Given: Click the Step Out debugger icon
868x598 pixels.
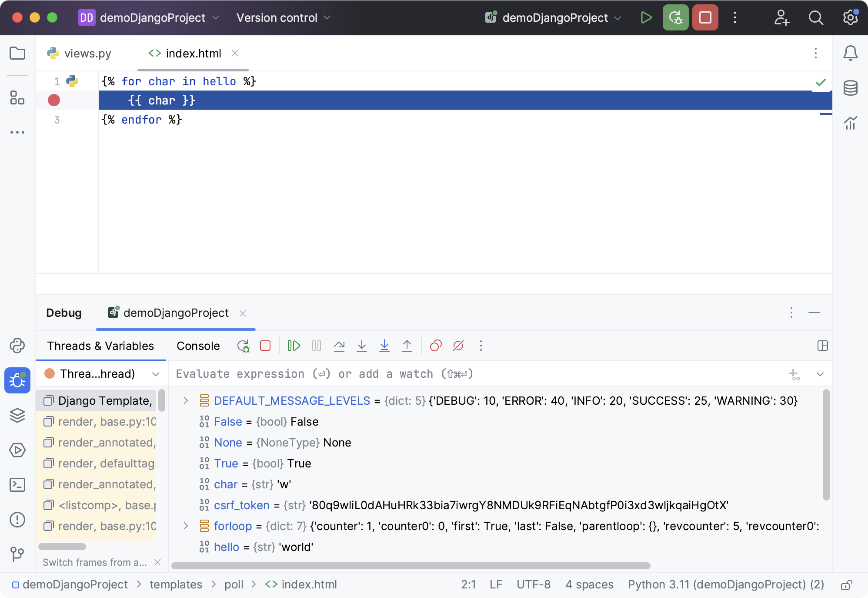Looking at the screenshot, I should click(x=407, y=346).
